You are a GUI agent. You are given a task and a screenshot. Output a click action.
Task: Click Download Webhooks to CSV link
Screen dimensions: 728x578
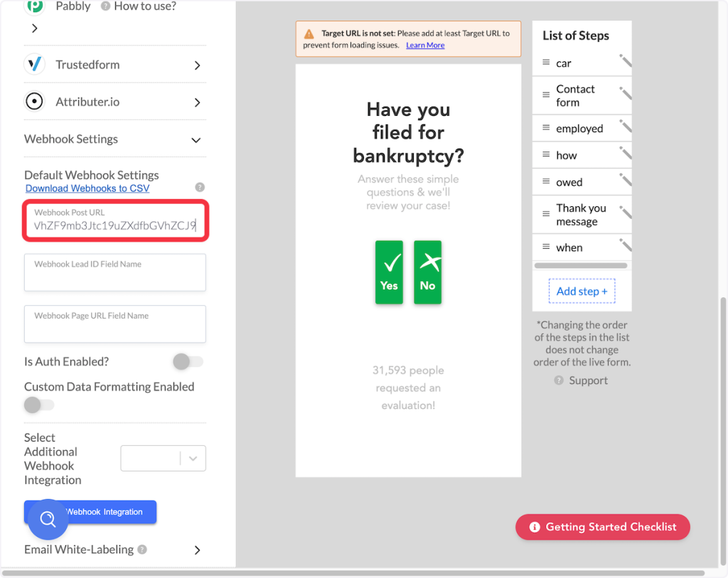[87, 188]
